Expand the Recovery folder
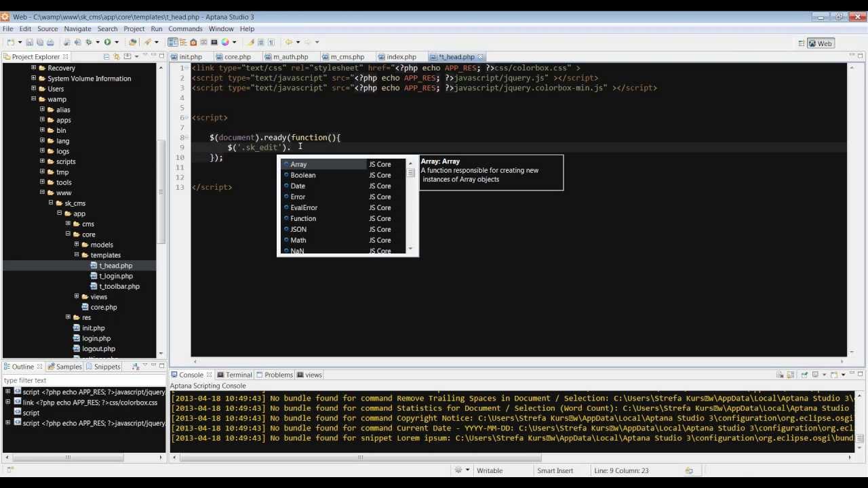The width and height of the screenshot is (868, 488). pos(33,68)
